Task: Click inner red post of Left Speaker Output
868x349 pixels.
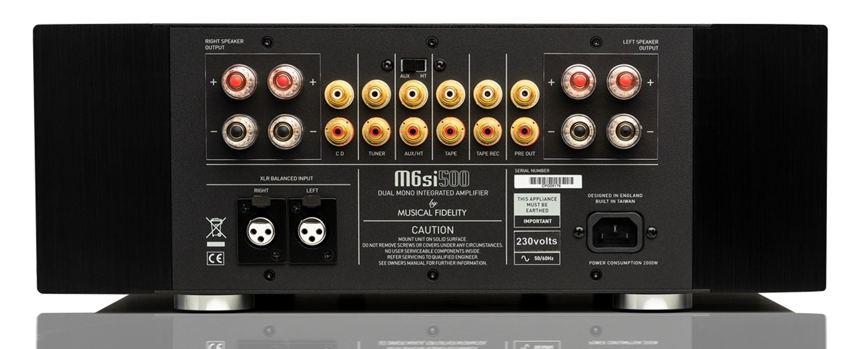Action: pos(579,82)
